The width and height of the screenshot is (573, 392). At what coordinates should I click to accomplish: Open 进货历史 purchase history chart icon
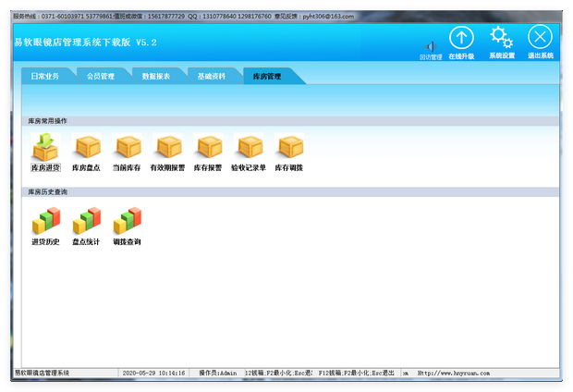45,221
